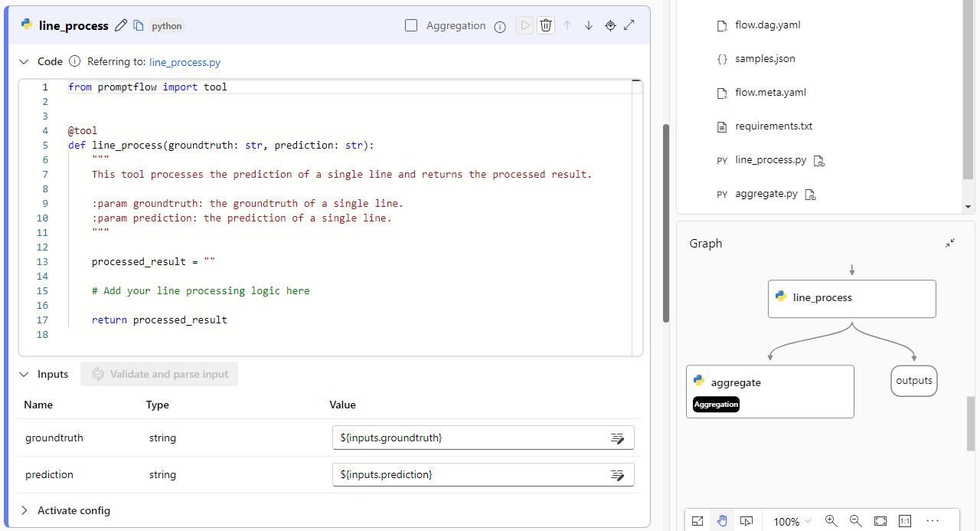Image resolution: width=980 pixels, height=531 pixels.
Task: Click the groundtruth input name cell
Action: tap(54, 438)
